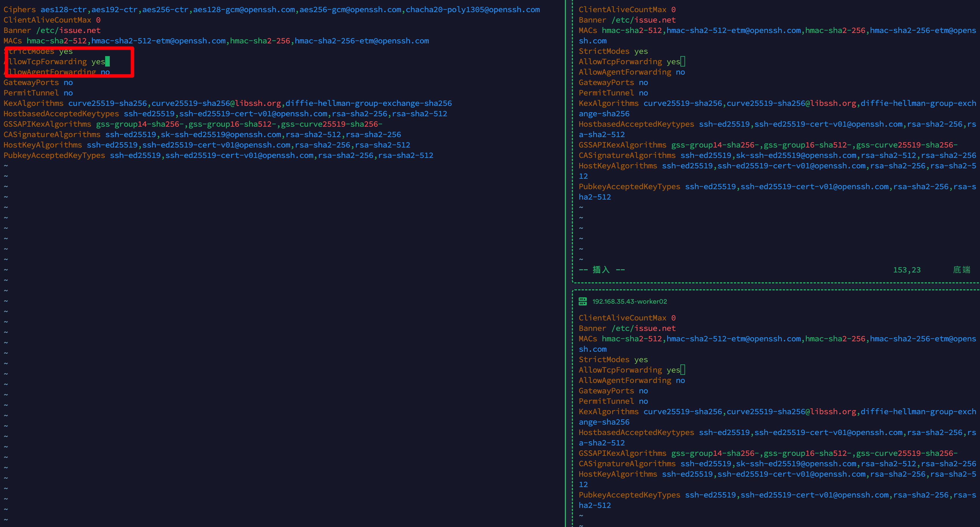The height and width of the screenshot is (527, 980).
Task: Click PubkeyAcceptedKeyTypes in the left pane
Action: pyautogui.click(x=54, y=155)
